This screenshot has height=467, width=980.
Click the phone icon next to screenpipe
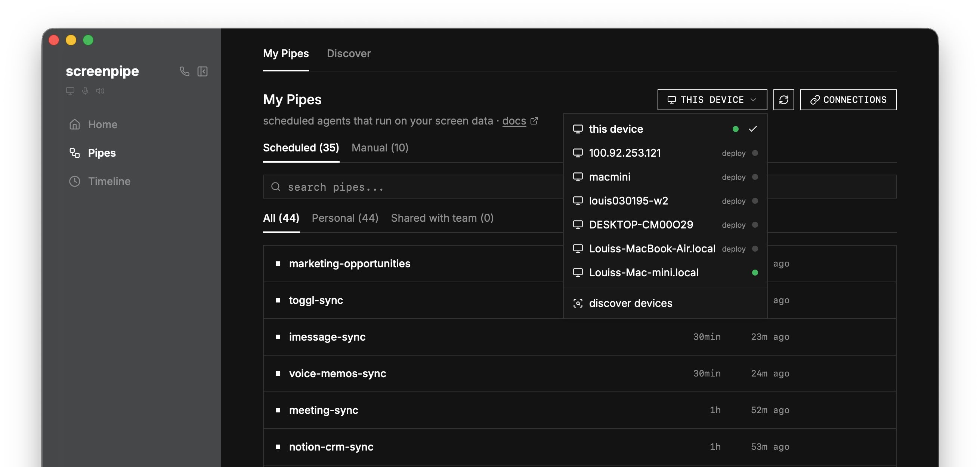coord(184,71)
